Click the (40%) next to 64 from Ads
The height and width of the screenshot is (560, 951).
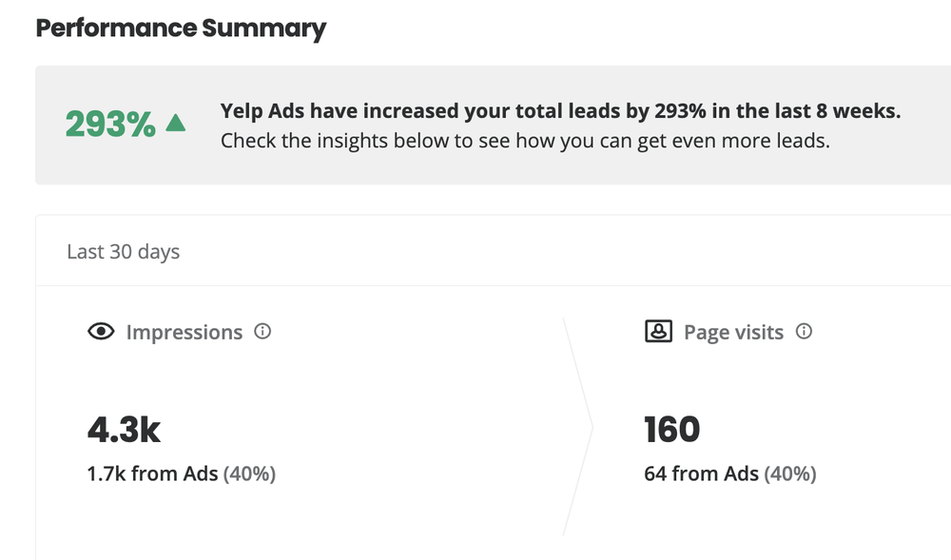(790, 473)
